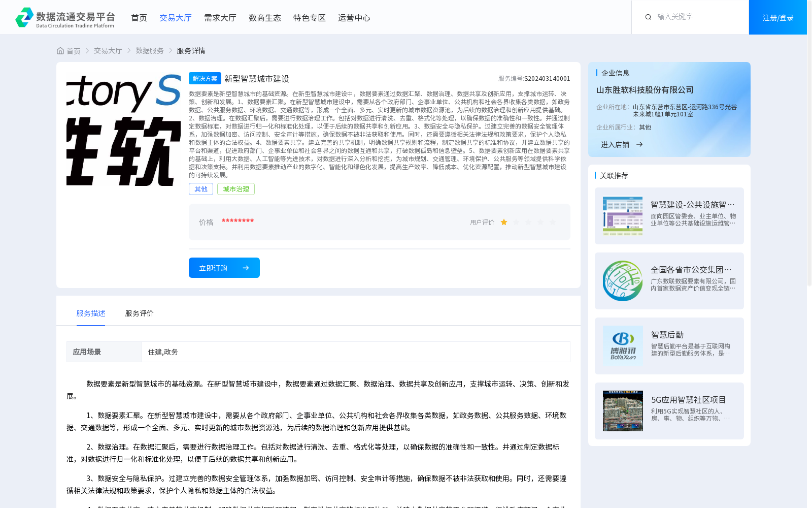Click the service number S202403140001
The height and width of the screenshot is (508, 812).
click(x=547, y=79)
